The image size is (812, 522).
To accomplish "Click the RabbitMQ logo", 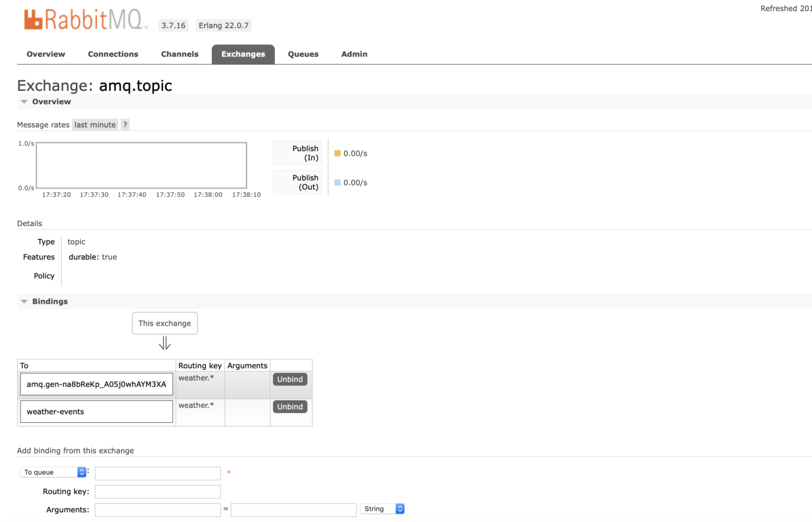I will 84,20.
